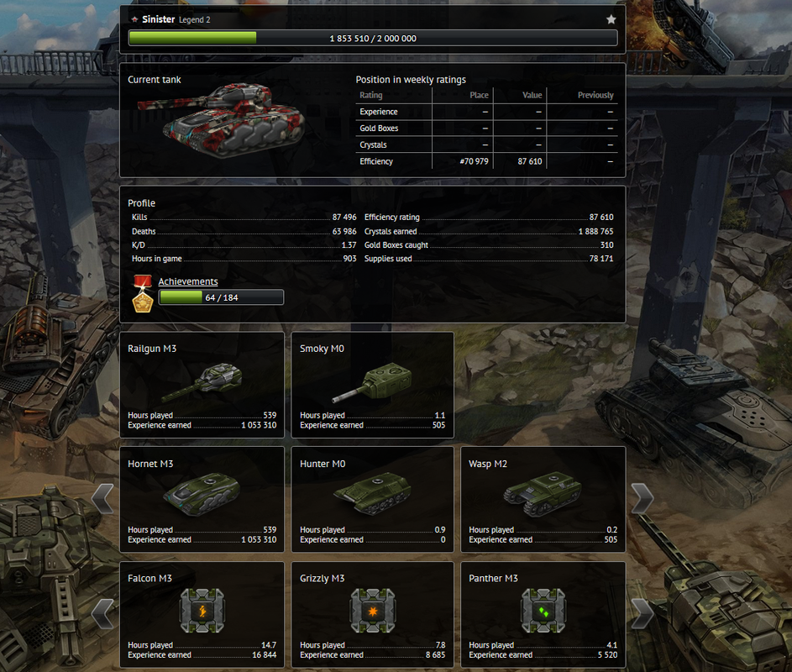Go to previous modules with left arrow
Image resolution: width=792 pixels, height=672 pixels.
coord(102,613)
